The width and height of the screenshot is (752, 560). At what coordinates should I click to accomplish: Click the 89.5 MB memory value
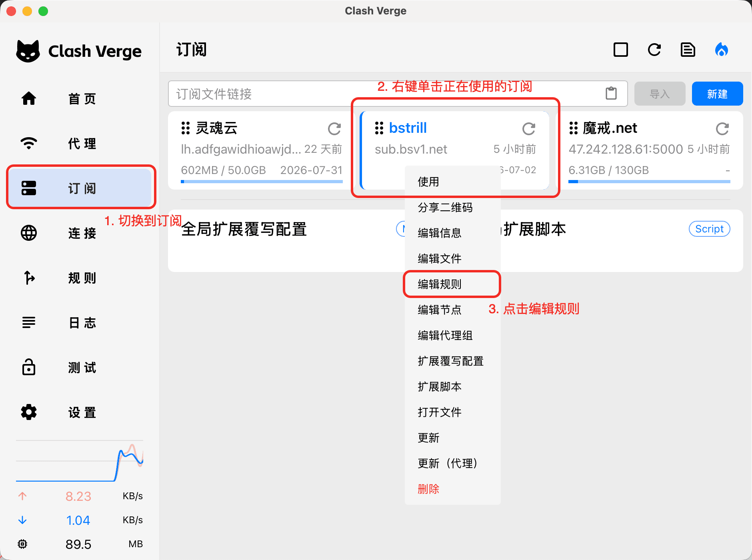coord(78,544)
